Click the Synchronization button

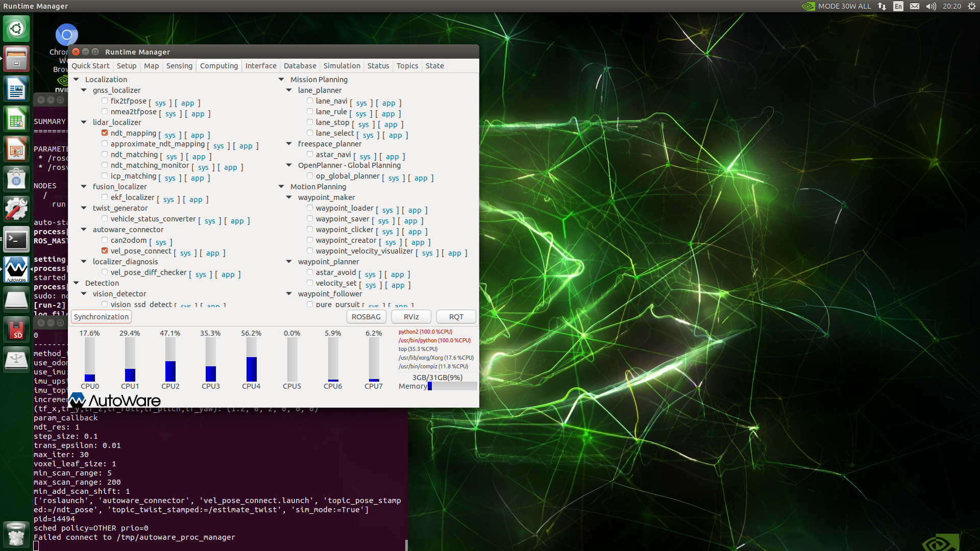tap(101, 317)
